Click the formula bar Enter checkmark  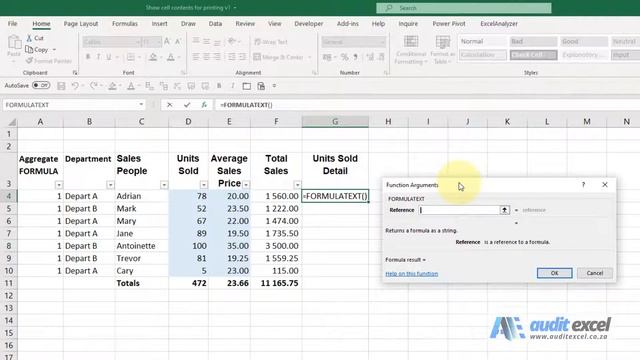point(187,105)
